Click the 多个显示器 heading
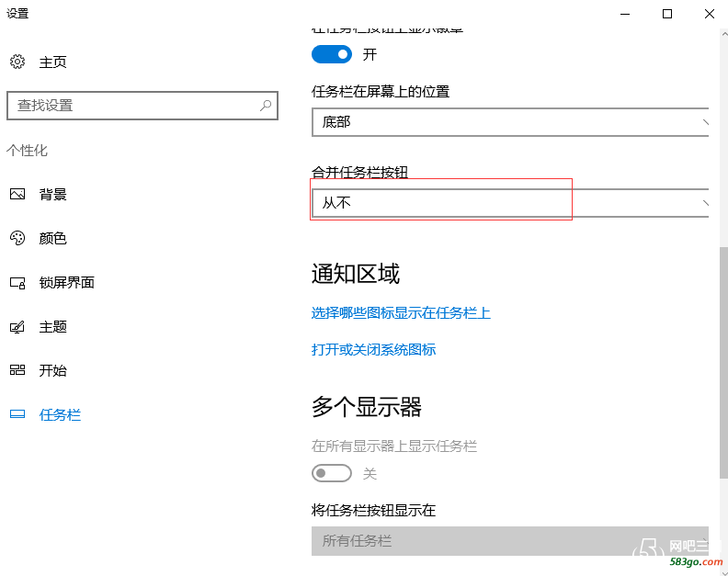Screen dimensions: 728x576 tap(367, 407)
